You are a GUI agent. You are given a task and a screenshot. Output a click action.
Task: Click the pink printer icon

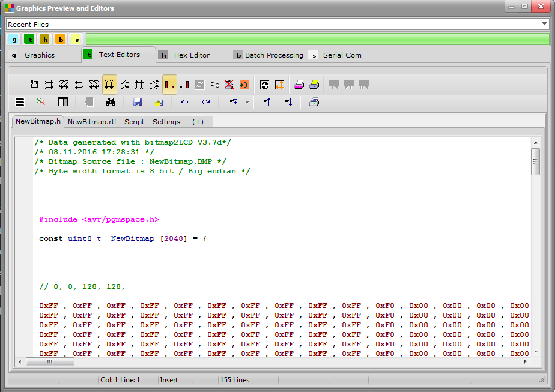pyautogui.click(x=299, y=85)
